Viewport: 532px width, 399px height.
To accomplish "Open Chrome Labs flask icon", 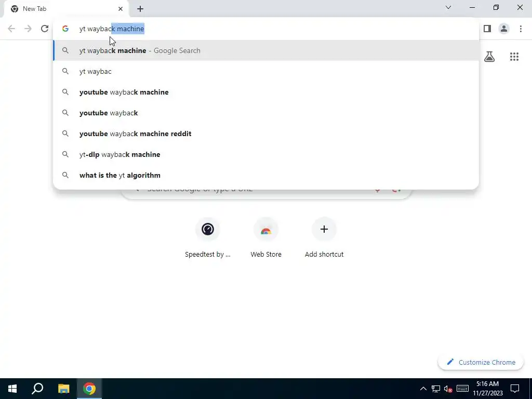I will (x=489, y=57).
